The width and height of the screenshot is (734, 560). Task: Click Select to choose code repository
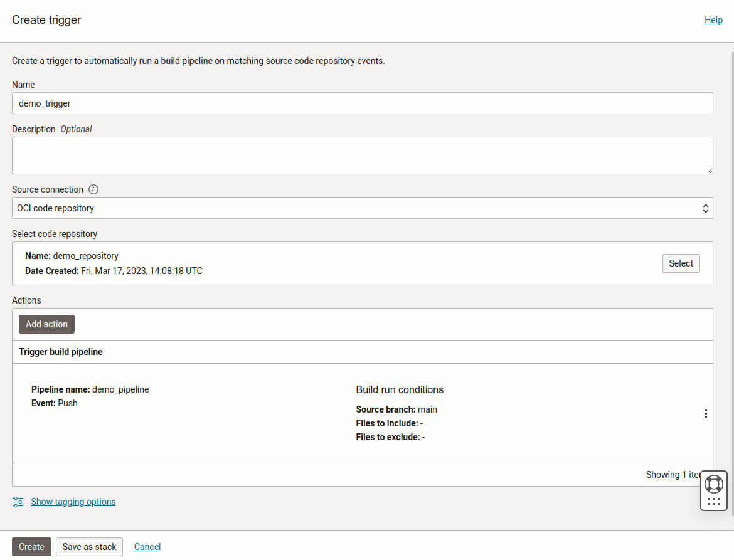coord(681,263)
